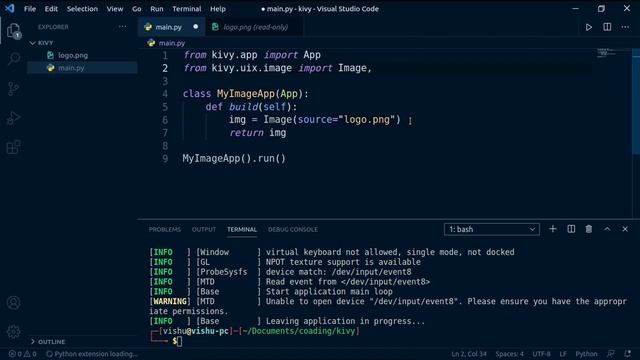Open the Accounts menu icon
This screenshot has width=640, height=360.
click(13, 303)
